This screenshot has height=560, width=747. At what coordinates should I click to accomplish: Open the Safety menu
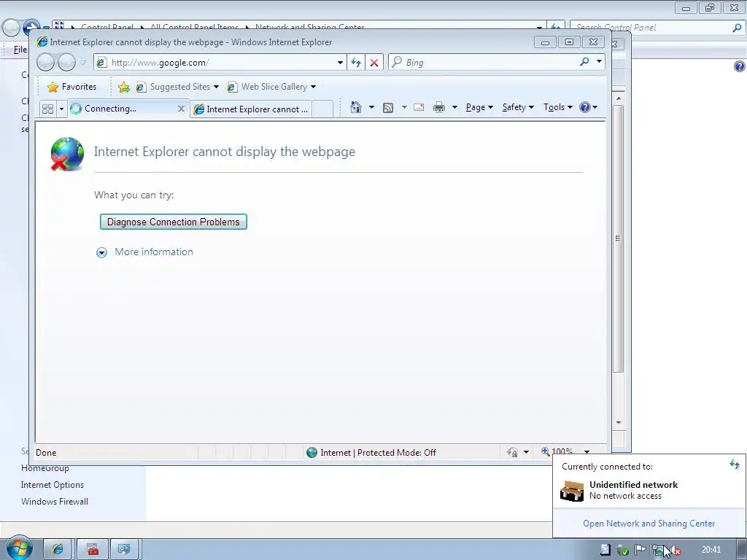518,107
